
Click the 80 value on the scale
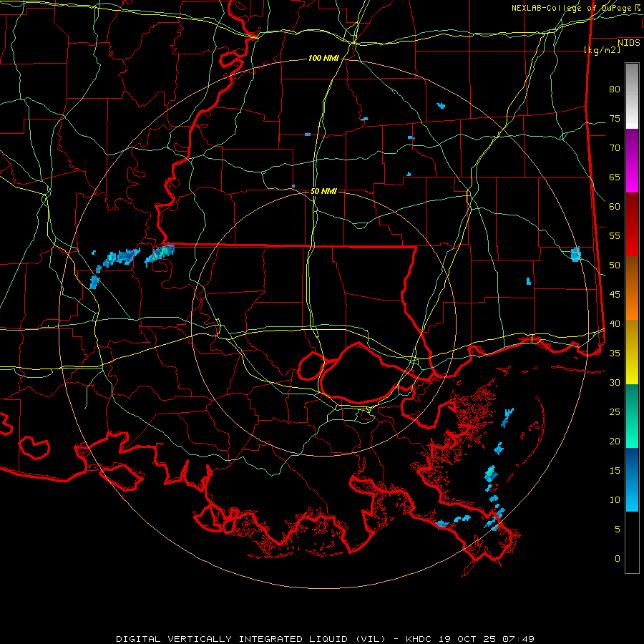615,89
